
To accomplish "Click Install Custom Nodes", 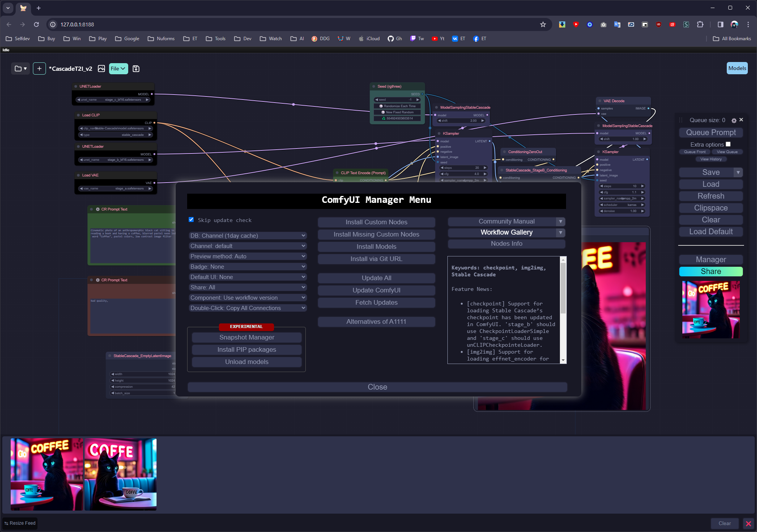I will pyautogui.click(x=376, y=222).
